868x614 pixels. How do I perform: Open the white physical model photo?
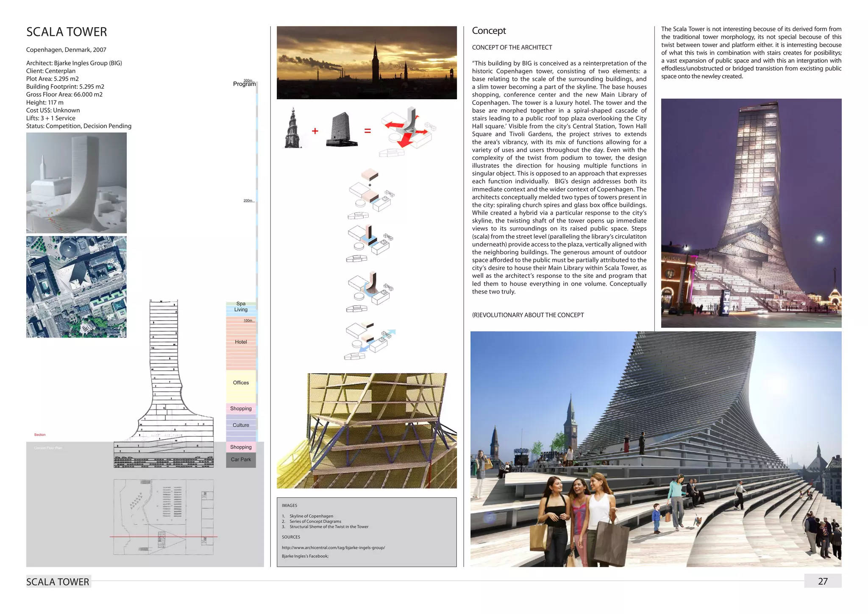pos(76,183)
